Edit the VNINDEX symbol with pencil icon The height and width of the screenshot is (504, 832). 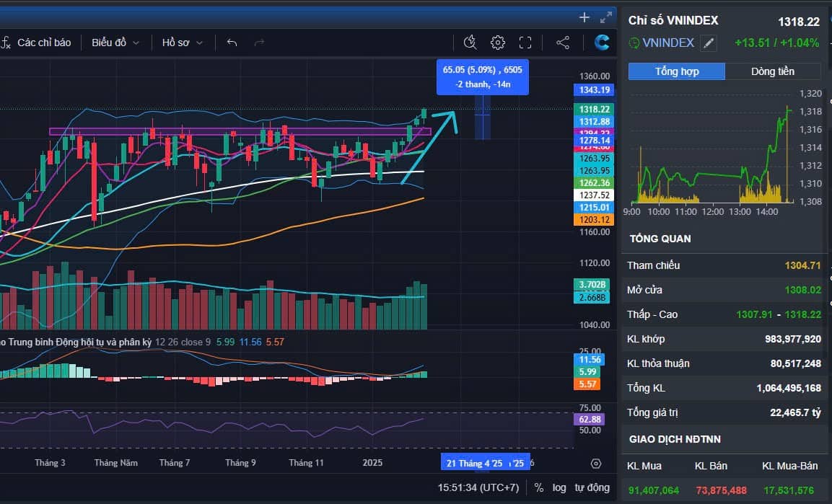click(709, 43)
